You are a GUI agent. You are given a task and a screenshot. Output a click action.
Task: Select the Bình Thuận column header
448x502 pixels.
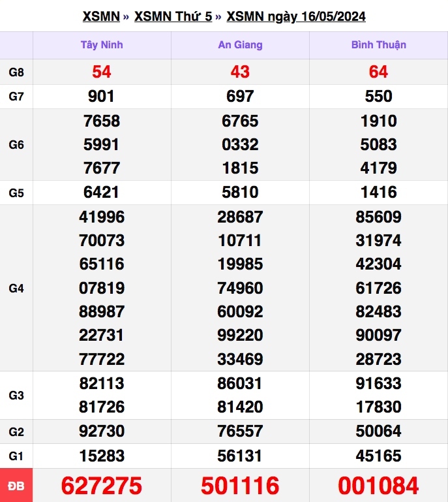click(x=379, y=45)
